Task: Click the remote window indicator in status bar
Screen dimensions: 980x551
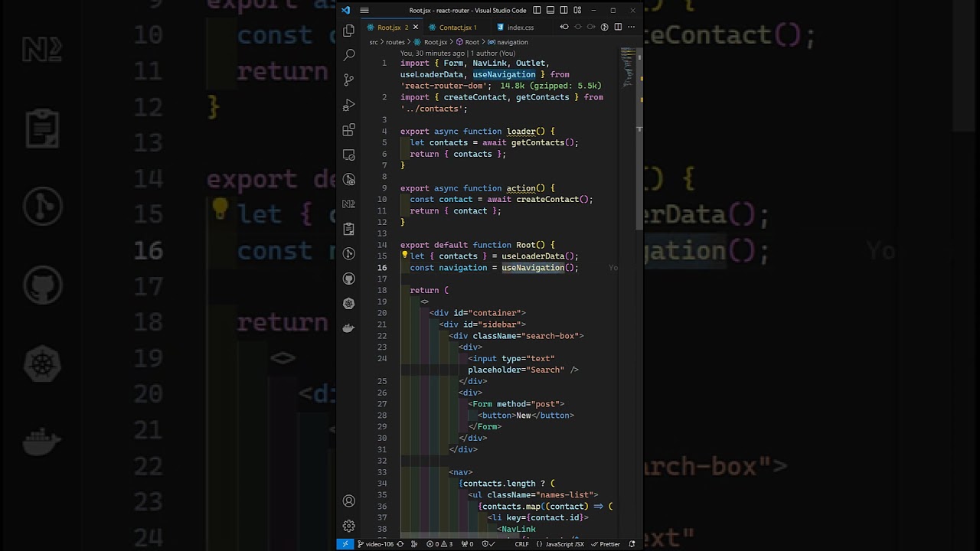Action: 345,544
